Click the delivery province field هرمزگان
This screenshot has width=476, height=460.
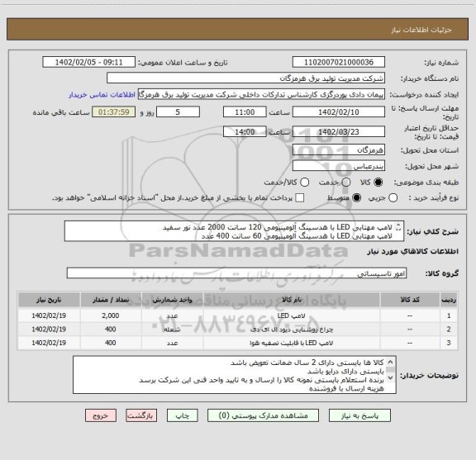point(339,150)
